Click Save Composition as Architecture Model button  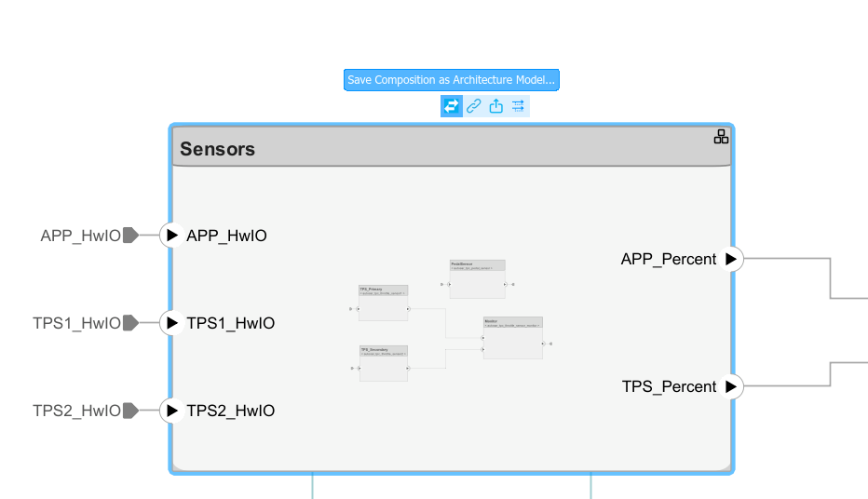(x=451, y=80)
